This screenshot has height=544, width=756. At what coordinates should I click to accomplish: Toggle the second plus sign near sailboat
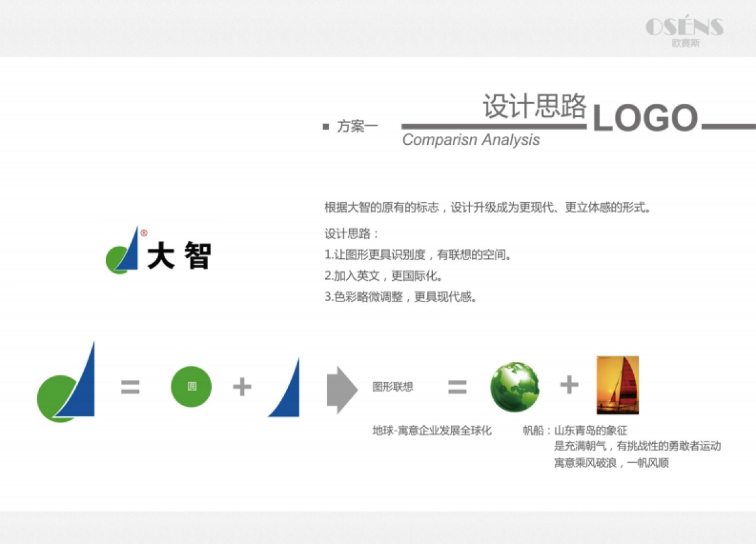pyautogui.click(x=569, y=385)
